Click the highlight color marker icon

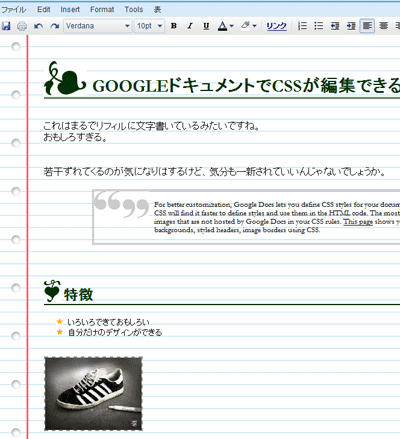(x=246, y=25)
